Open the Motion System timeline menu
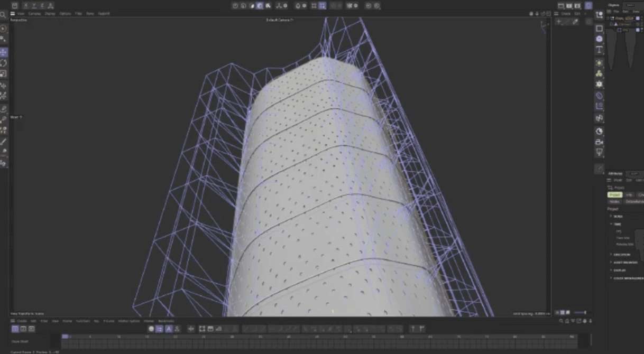 point(129,321)
